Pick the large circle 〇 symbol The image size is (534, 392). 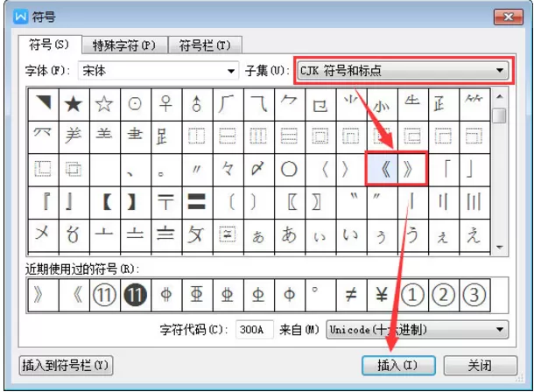click(290, 169)
